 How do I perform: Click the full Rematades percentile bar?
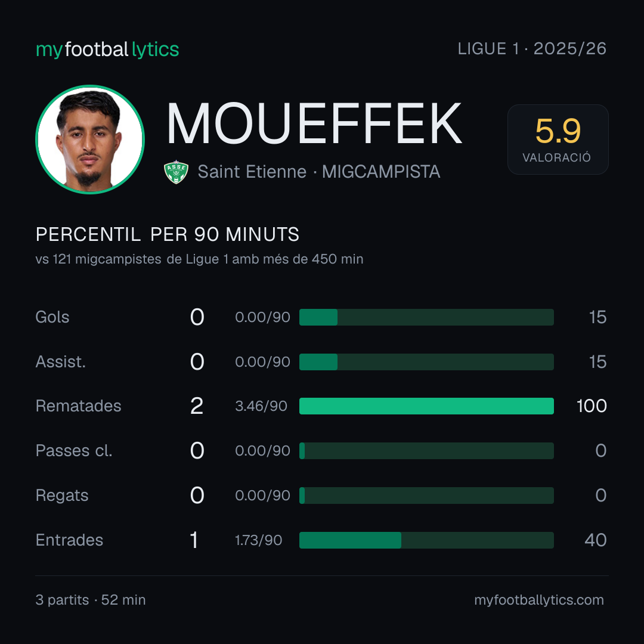(x=426, y=406)
